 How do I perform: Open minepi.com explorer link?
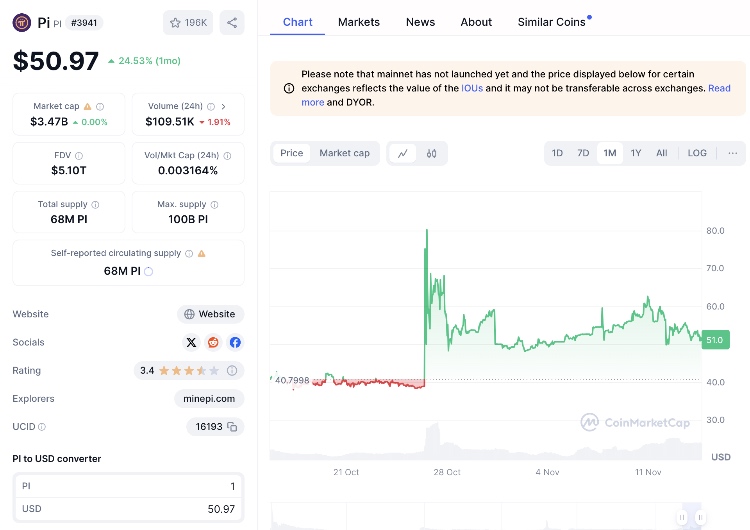209,398
